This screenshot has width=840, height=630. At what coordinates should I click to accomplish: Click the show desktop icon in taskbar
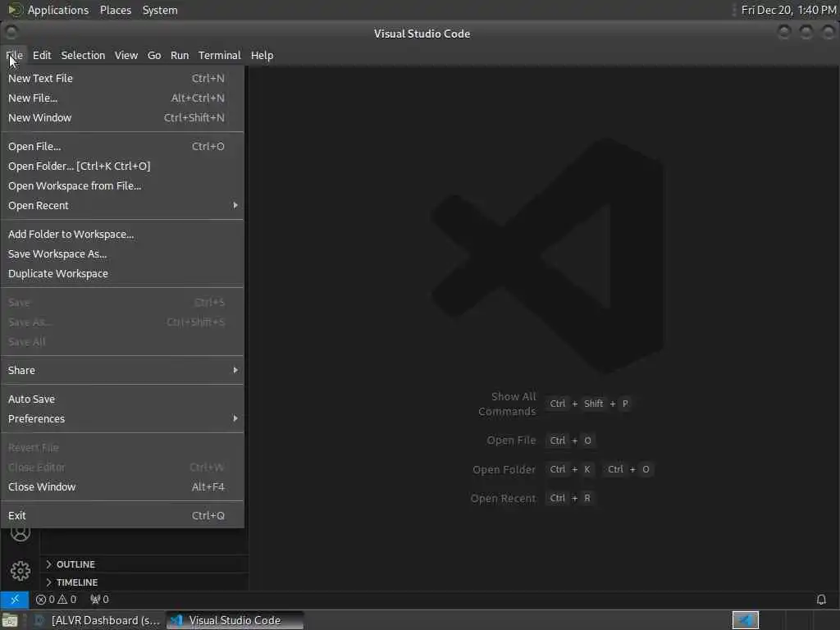(x=10, y=621)
